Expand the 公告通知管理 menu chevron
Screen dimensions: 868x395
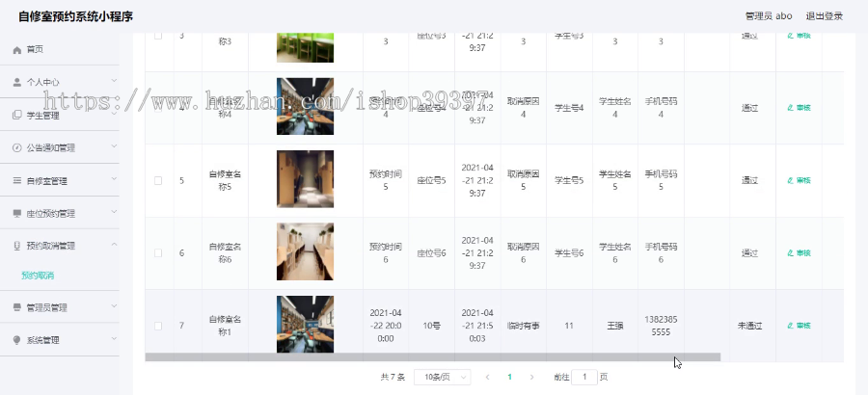114,146
